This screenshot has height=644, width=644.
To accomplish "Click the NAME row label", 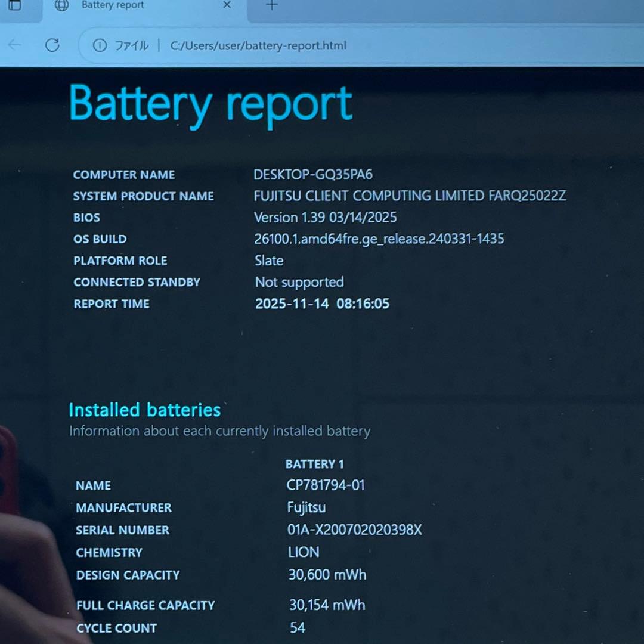I will (93, 486).
